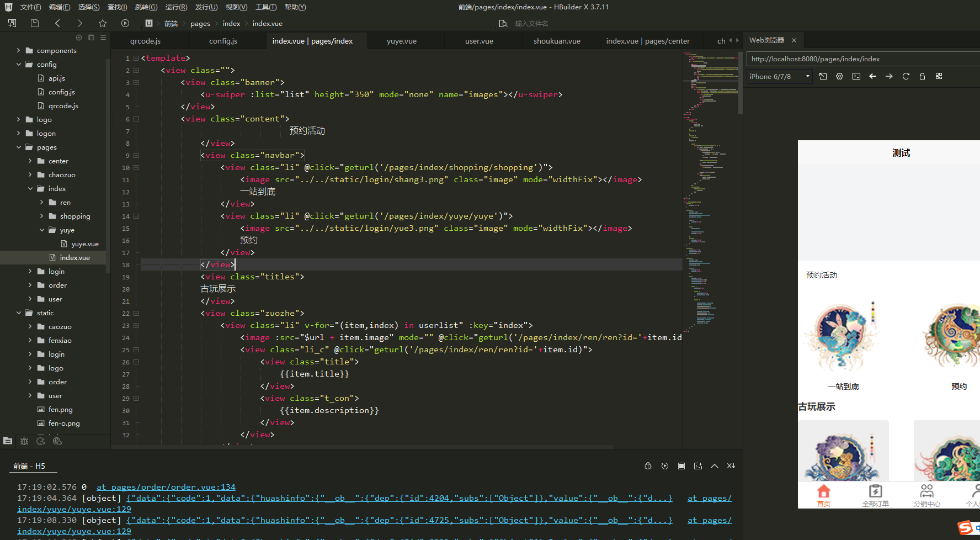Open browser devtools console icon
This screenshot has height=540, width=980.
click(x=856, y=76)
